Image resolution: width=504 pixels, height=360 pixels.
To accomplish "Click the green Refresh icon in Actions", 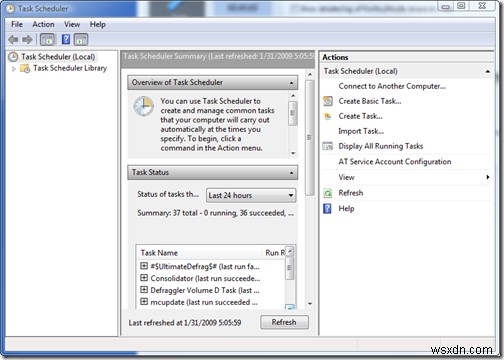I will 328,193.
